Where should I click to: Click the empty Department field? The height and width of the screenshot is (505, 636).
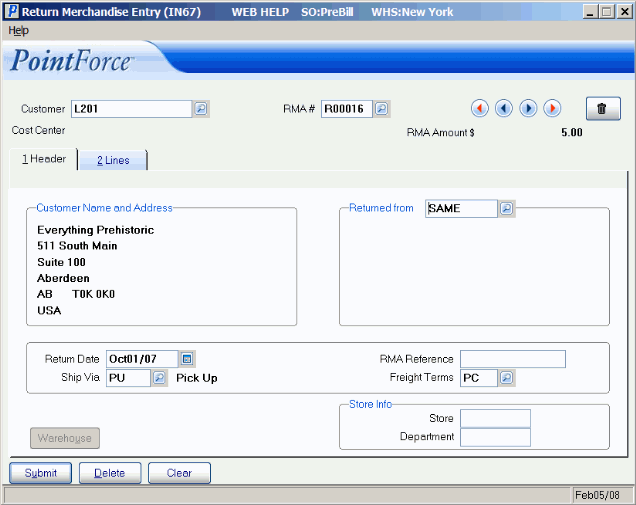click(495, 437)
